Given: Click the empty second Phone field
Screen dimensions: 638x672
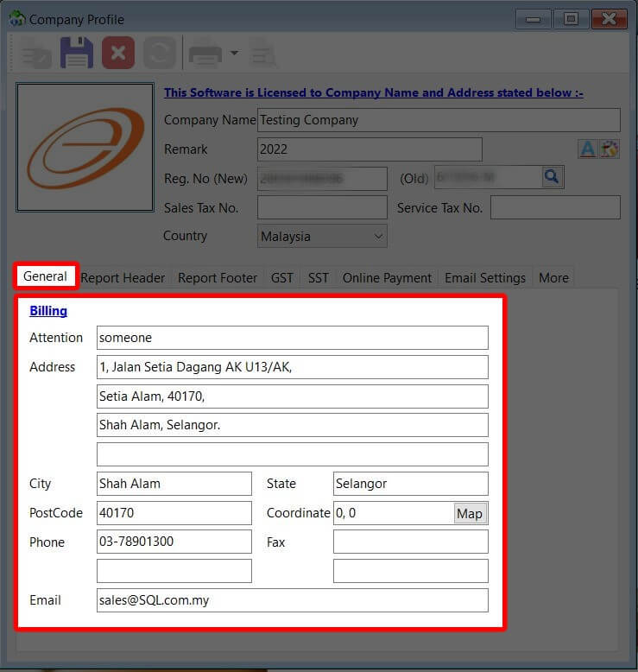Looking at the screenshot, I should [x=174, y=571].
